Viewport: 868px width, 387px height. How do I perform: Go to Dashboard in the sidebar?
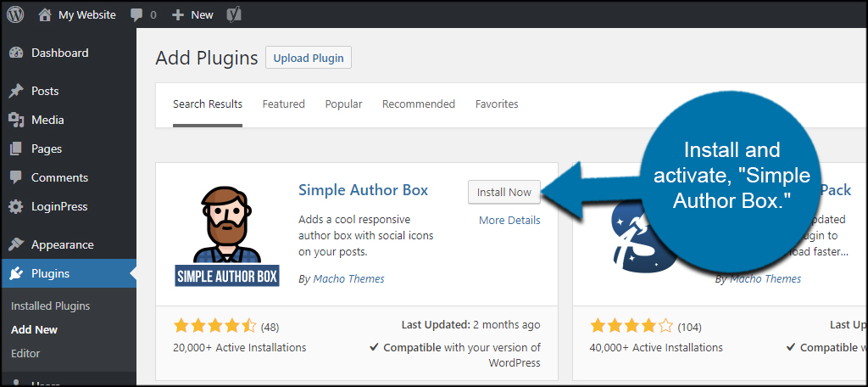(x=60, y=53)
